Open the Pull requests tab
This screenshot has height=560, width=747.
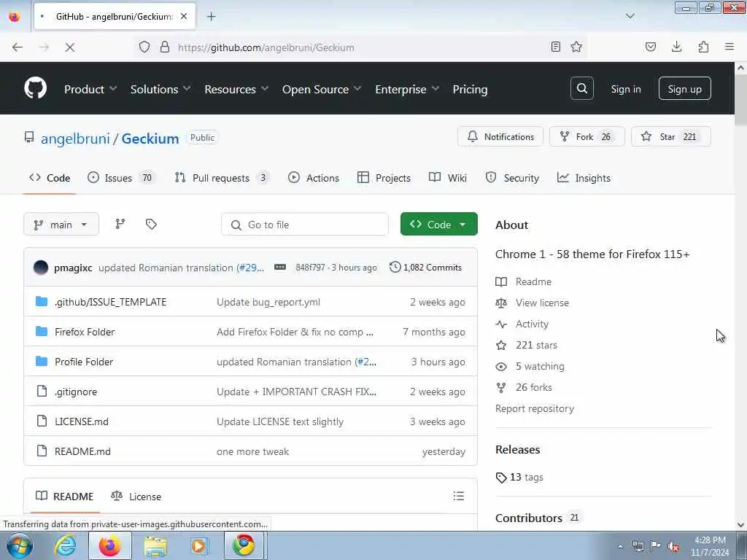[x=222, y=178]
